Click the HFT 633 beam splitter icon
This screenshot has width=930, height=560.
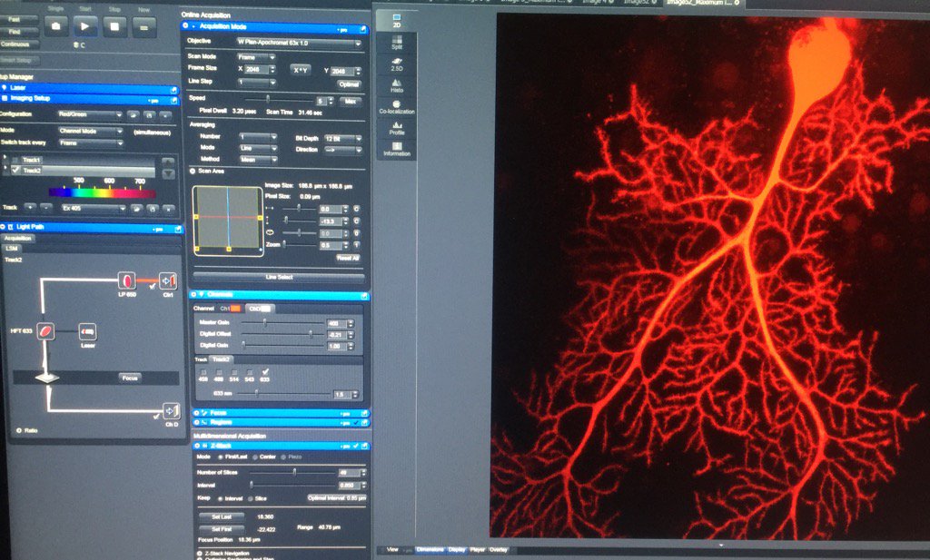[45, 330]
